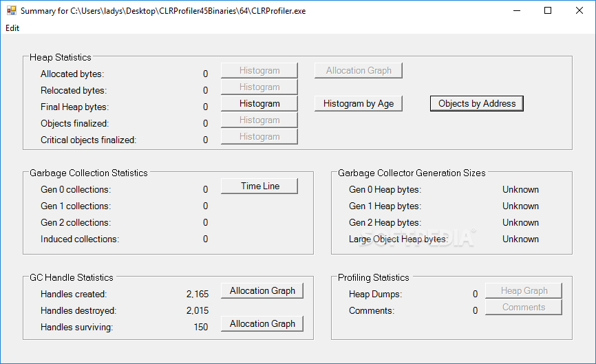Screen dimensions: 596x364
Task: Click the Gen 2 collections label
Action: (76, 223)
